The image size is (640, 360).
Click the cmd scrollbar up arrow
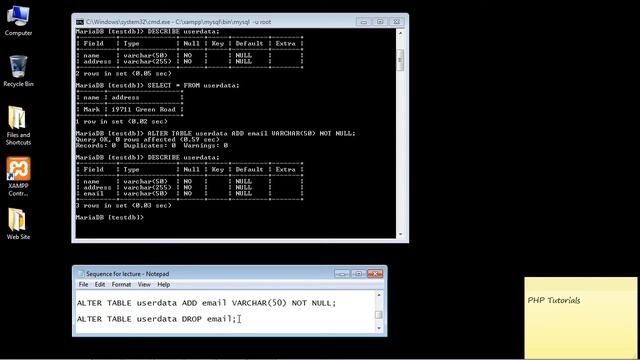pos(400,33)
